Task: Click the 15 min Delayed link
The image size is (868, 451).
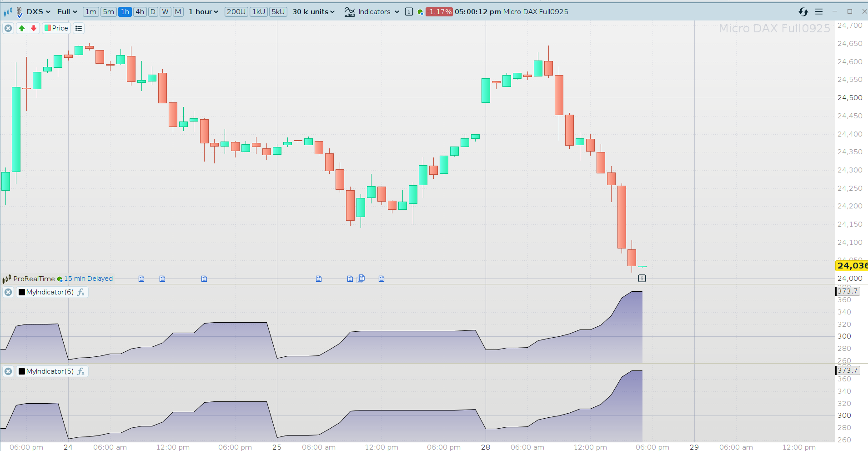Action: pos(88,279)
